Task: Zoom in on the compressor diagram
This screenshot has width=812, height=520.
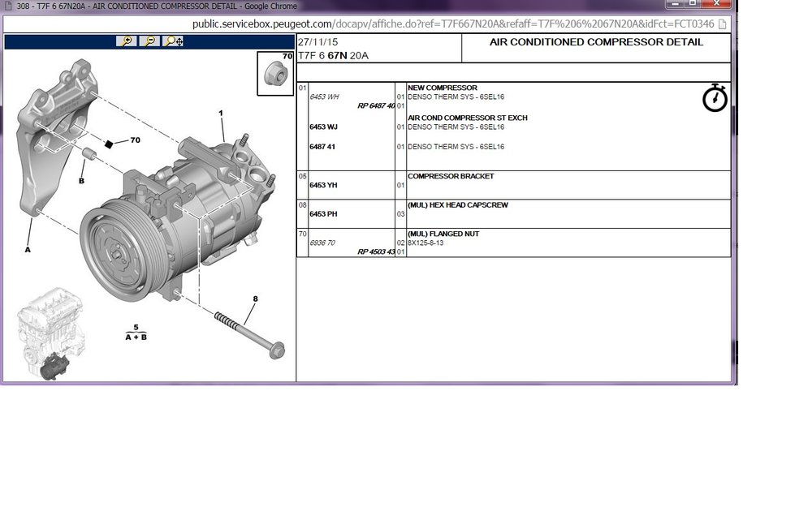Action: point(127,41)
